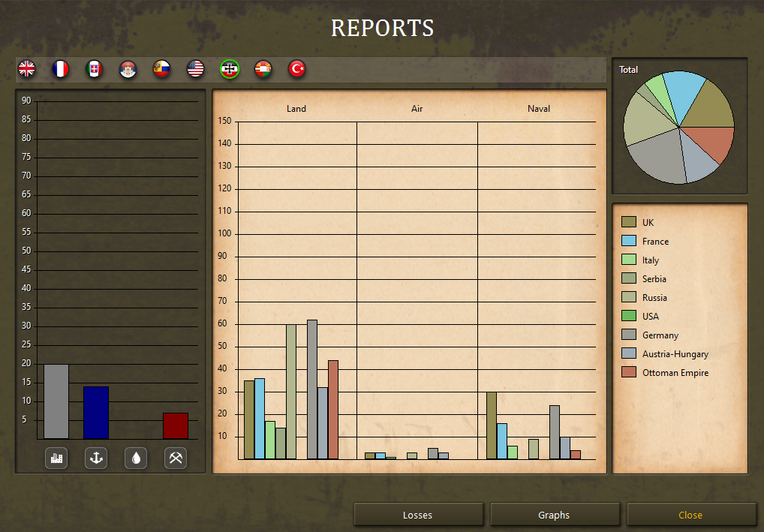
Task: Click Germany's gray Naval bar
Action: click(555, 432)
